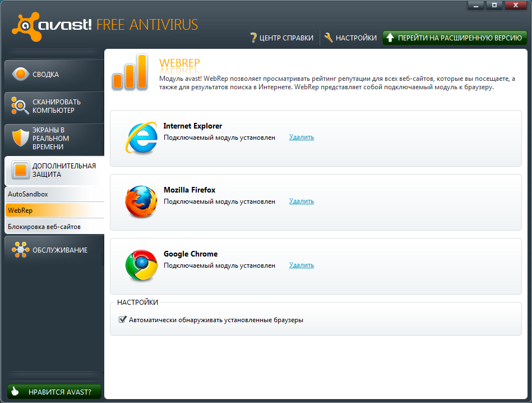Screen dimensions: 532x403
Task: Open Центр справки help center
Action: tap(281, 38)
